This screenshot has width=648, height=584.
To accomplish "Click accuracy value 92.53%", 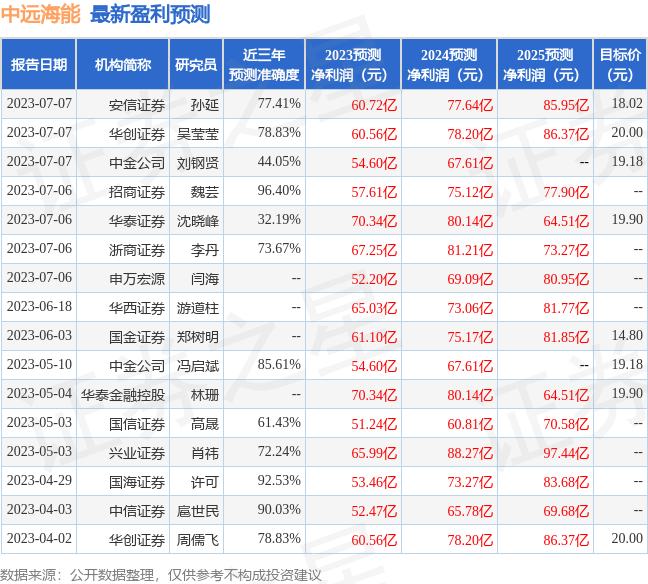I will coord(279,480).
